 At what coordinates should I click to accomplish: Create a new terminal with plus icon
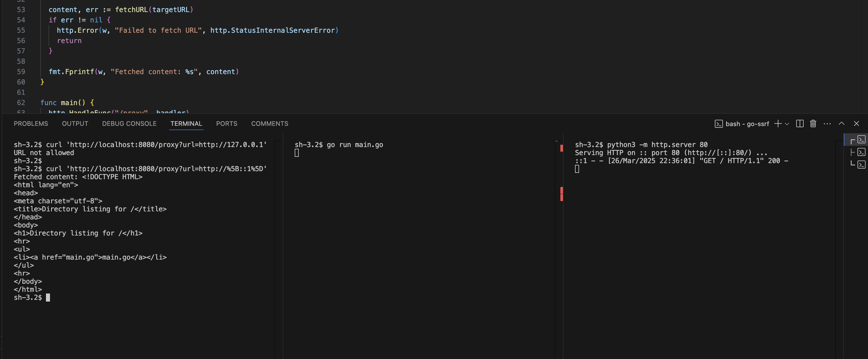[x=778, y=123]
